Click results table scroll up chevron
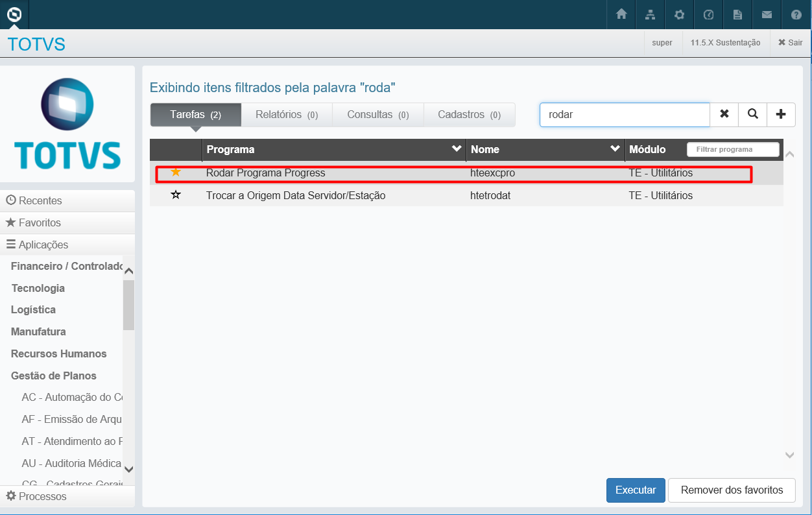This screenshot has height=515, width=812. [x=789, y=154]
